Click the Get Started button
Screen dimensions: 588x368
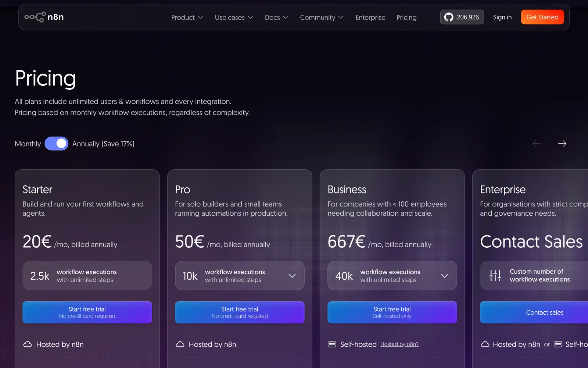pos(542,17)
